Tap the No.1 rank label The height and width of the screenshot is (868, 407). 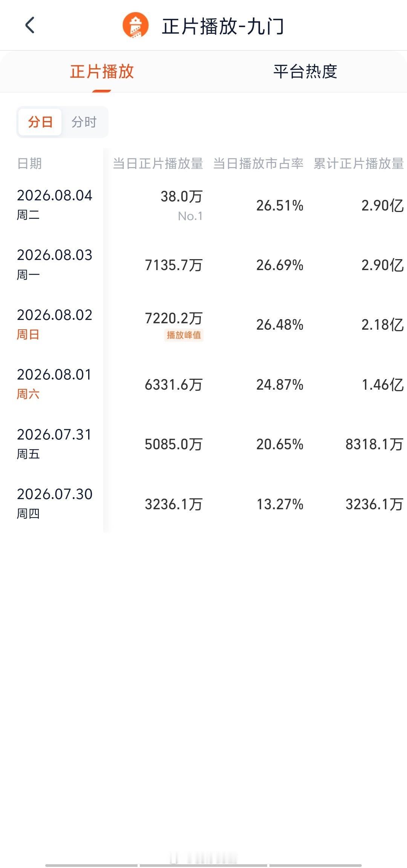coord(190,216)
